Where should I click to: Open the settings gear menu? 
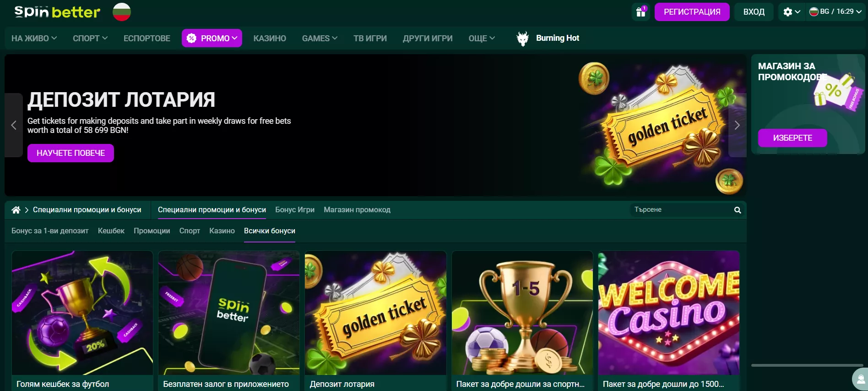(x=792, y=12)
